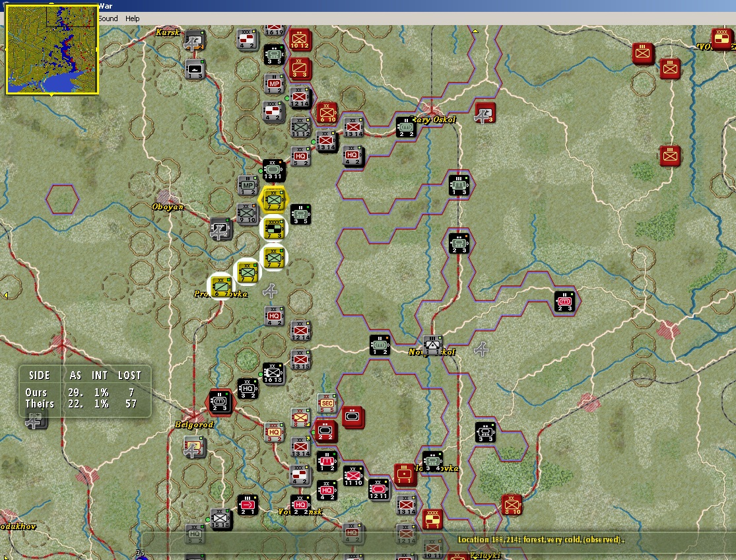Viewport: 736px width, 560px height.
Task: Select the red infantry unit rated 10 12
Action: click(x=300, y=40)
